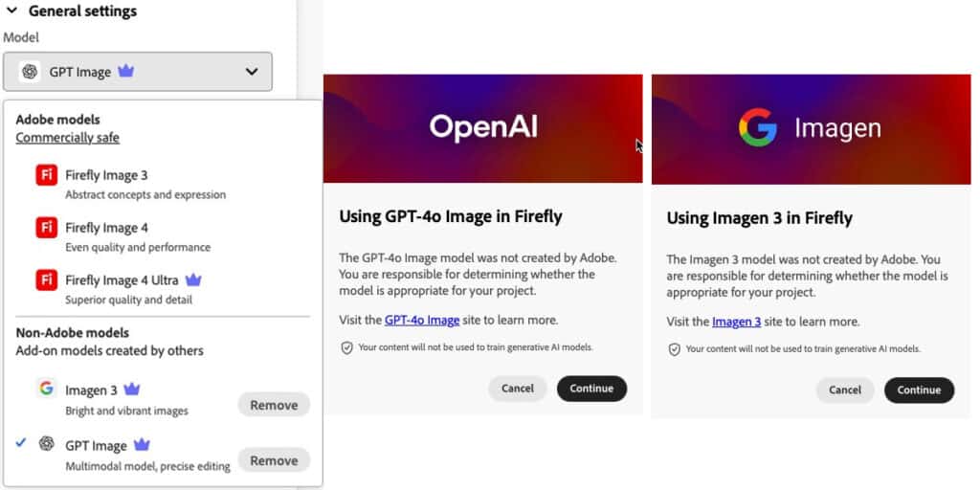Click the premium crown next to Imagen 3
Viewport: 980px width, 490px height.
point(131,390)
